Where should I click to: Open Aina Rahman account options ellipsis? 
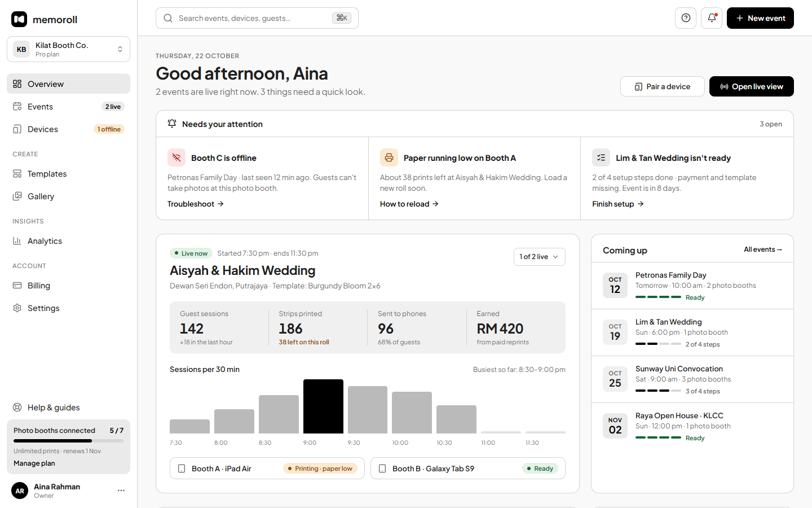(x=121, y=491)
